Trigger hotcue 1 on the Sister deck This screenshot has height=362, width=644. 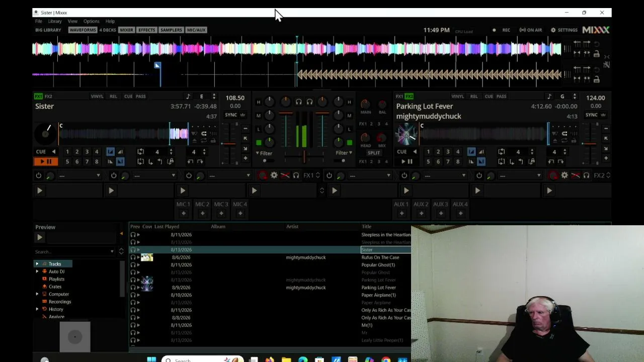tap(67, 151)
